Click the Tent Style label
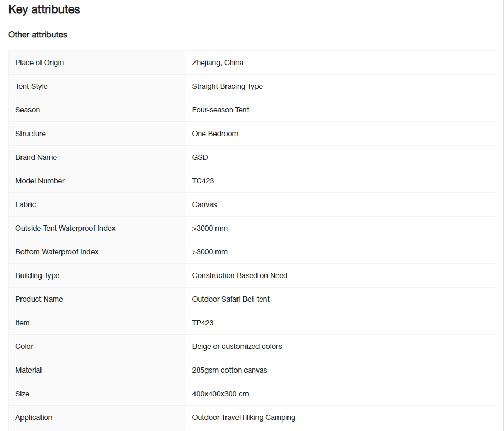 point(32,86)
